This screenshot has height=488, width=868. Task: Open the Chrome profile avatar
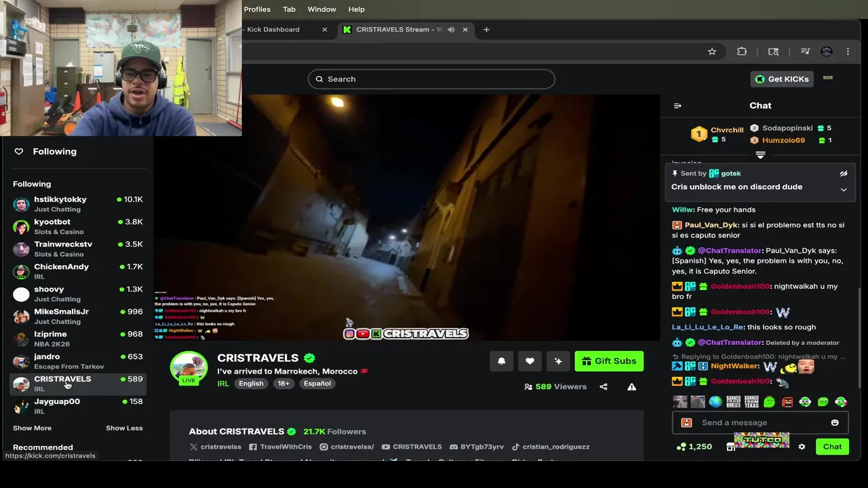tap(826, 52)
